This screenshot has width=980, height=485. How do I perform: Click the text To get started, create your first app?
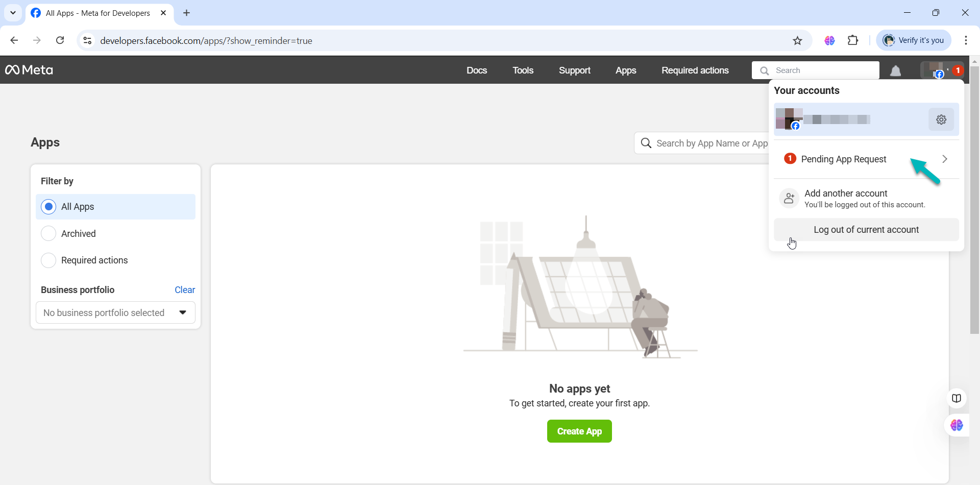579,403
